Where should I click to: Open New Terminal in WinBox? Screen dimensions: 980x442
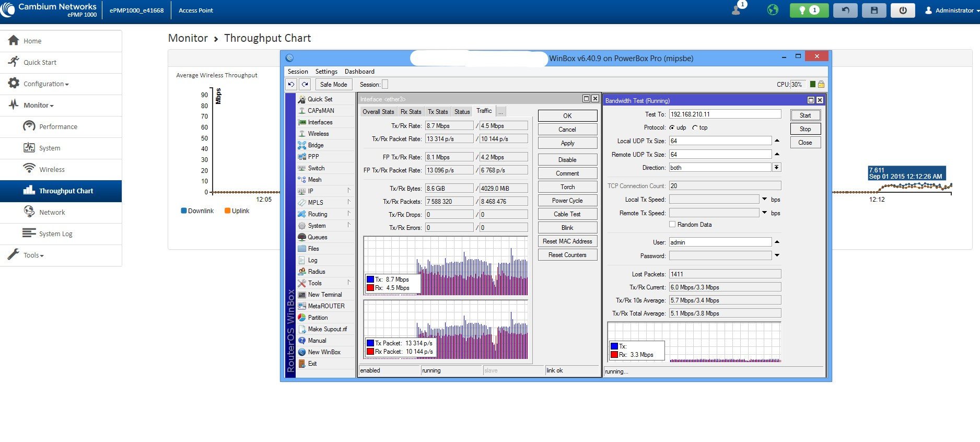tap(325, 295)
